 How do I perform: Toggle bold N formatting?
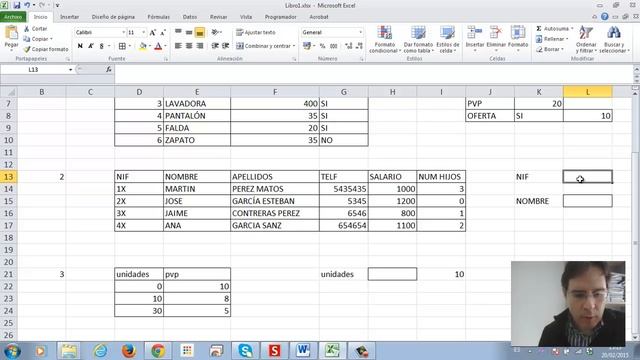pos(80,46)
